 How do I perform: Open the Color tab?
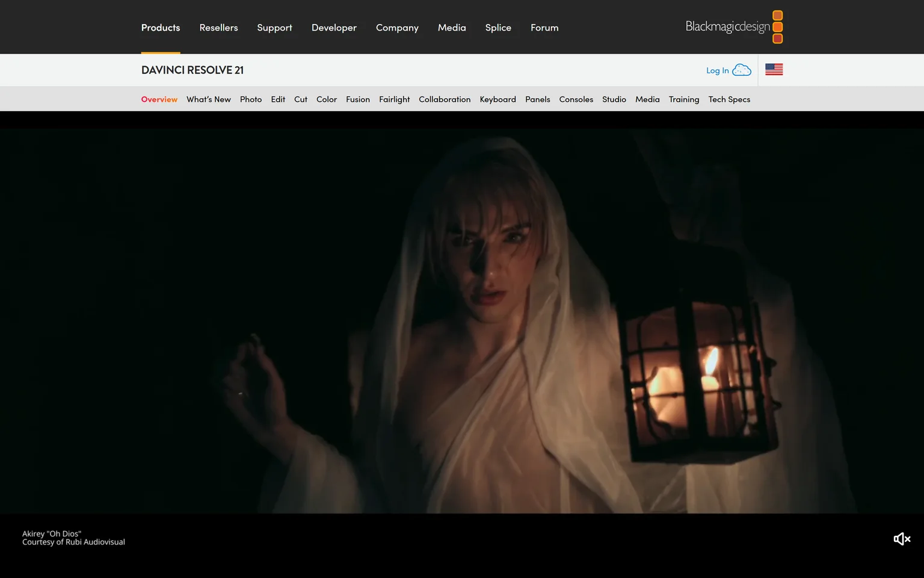tap(327, 99)
